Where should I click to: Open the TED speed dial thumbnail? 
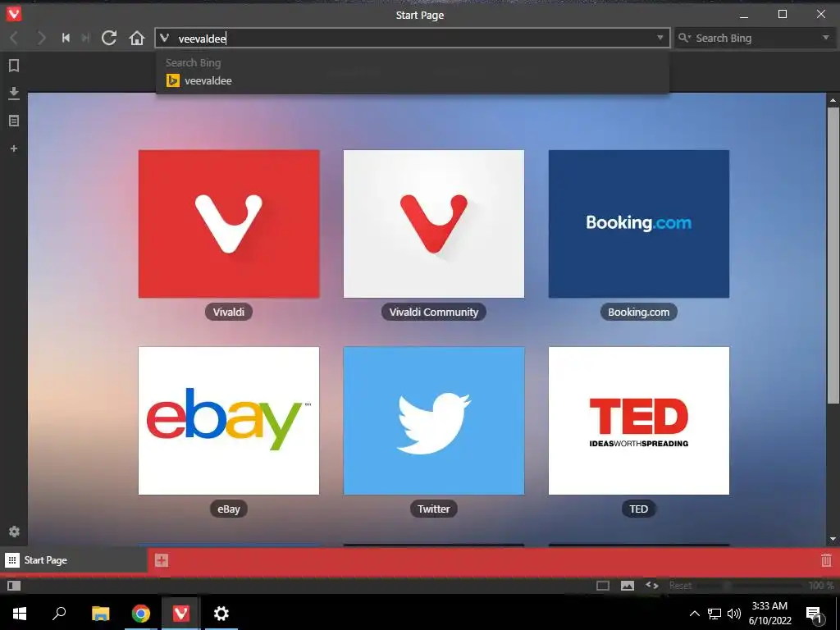pyautogui.click(x=638, y=421)
